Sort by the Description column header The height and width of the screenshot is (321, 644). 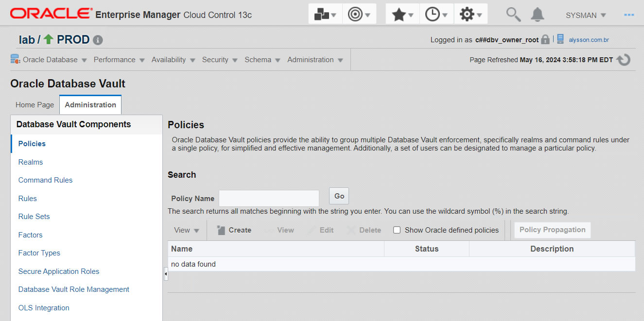[552, 249]
